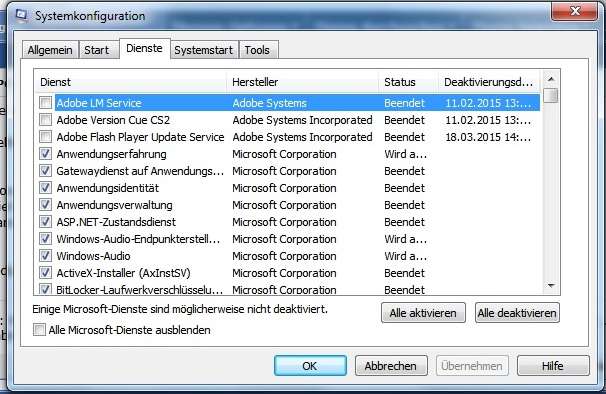Viewport: 606px width, 394px height.
Task: Enable Adobe Flash Player Update Service checkbox
Action: (46, 137)
